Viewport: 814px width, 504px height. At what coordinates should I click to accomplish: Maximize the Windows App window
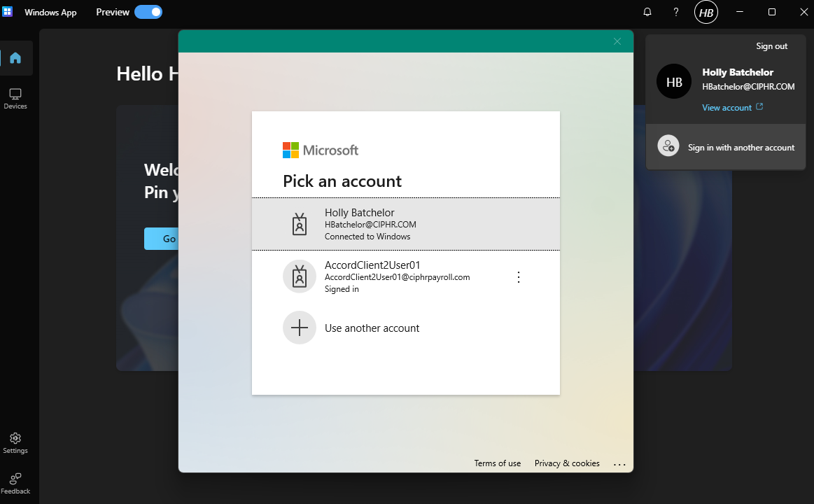coord(772,12)
